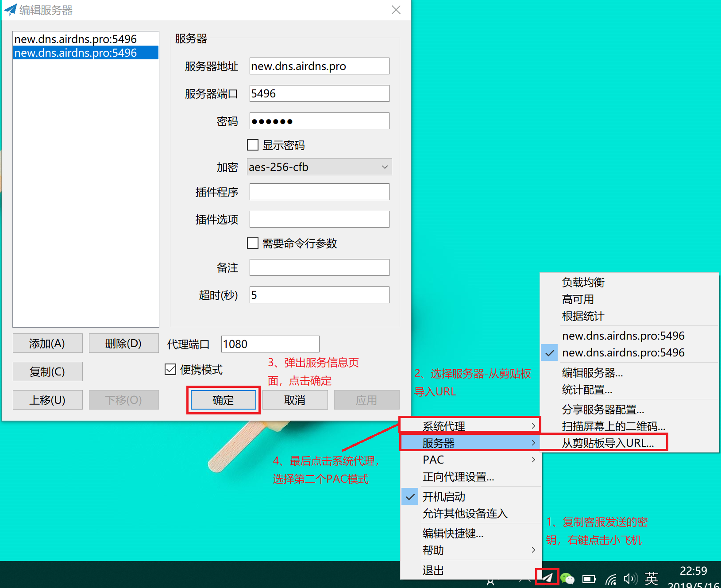
Task: Open the Wi-Fi network tray icon
Action: [x=611, y=579]
